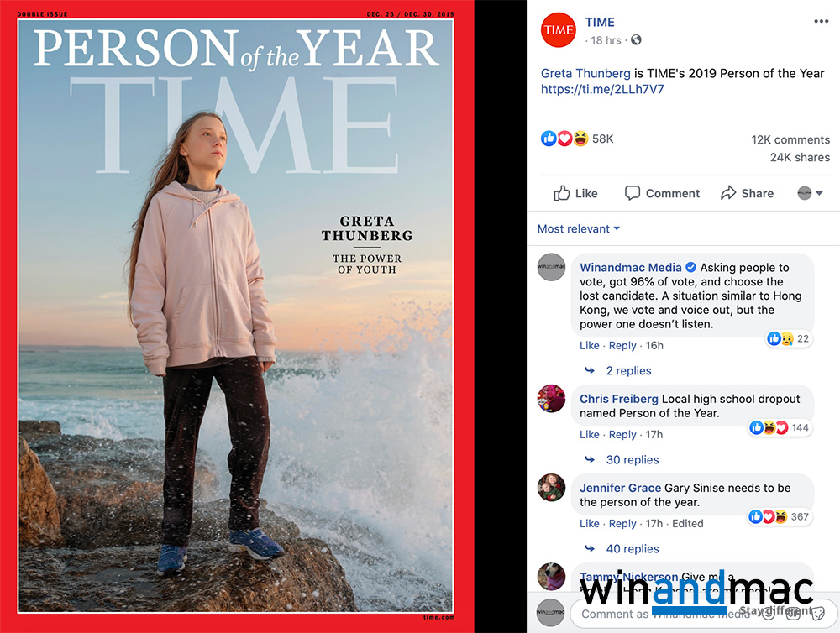Reply to Chris Freiberg's comment
The height and width of the screenshot is (633, 840).
622,434
